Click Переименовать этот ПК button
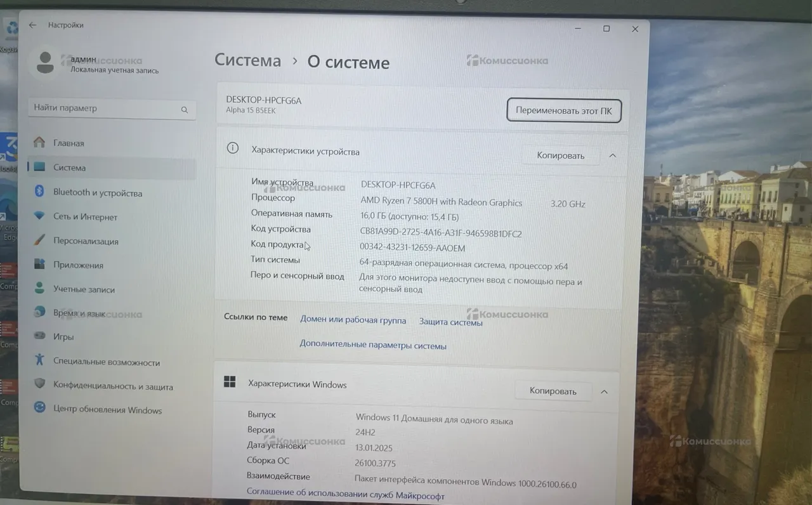Image resolution: width=812 pixels, height=505 pixels. point(564,110)
